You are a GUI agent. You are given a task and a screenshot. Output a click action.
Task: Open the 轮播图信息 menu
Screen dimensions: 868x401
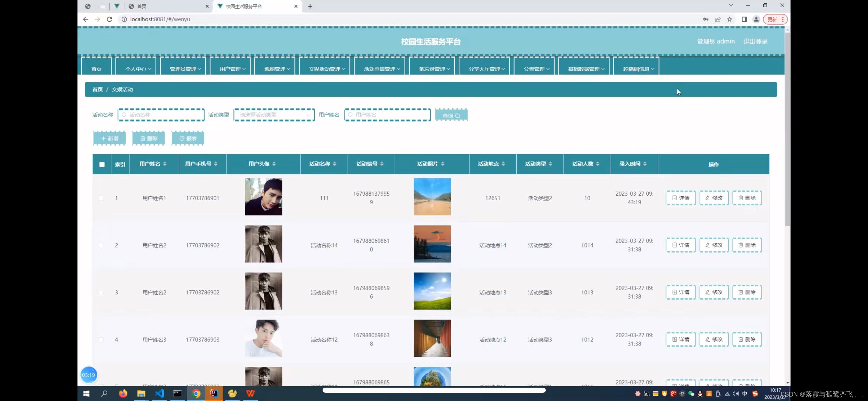click(636, 66)
